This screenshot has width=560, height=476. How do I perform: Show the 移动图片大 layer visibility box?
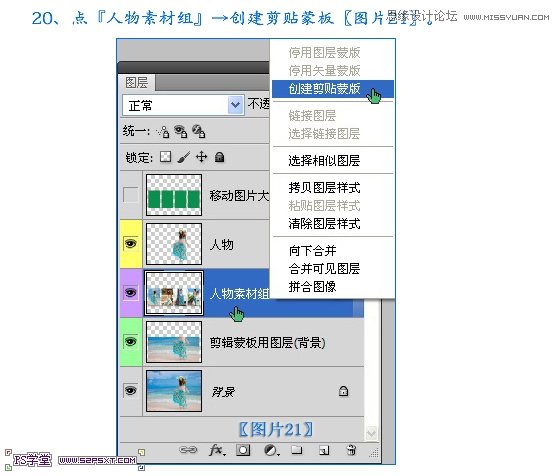point(130,195)
